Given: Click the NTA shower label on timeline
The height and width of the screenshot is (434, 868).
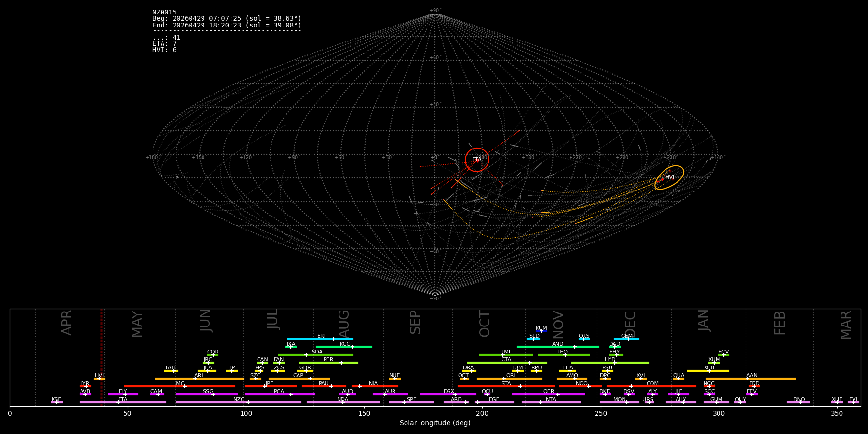Looking at the screenshot, I should [x=551, y=400].
